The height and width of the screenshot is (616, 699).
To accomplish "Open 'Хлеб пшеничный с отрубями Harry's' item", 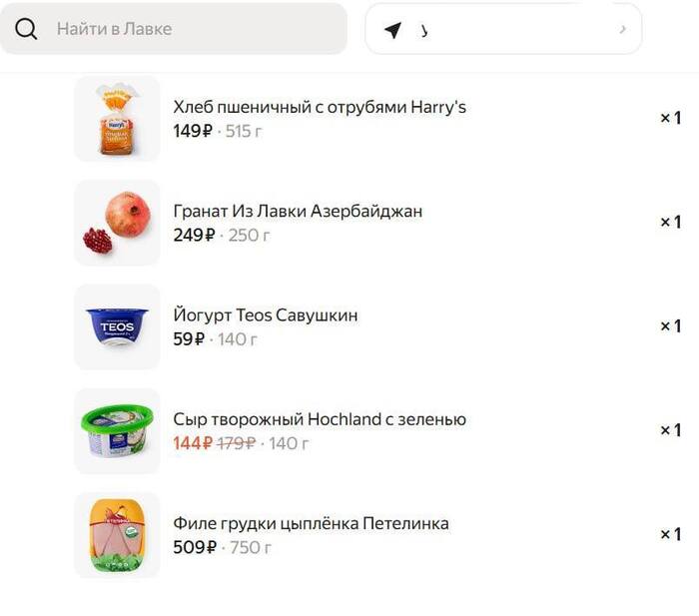I will point(320,107).
